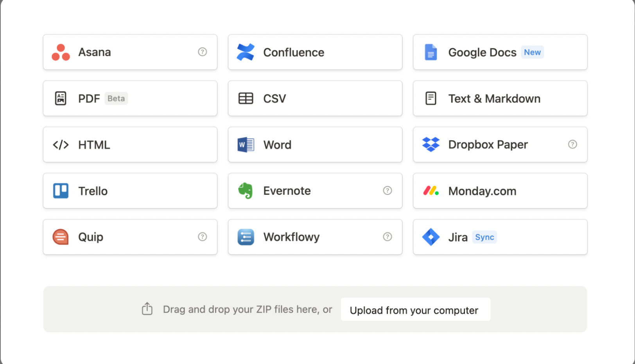635x364 pixels.
Task: Click the Google Docs file icon
Action: (431, 52)
